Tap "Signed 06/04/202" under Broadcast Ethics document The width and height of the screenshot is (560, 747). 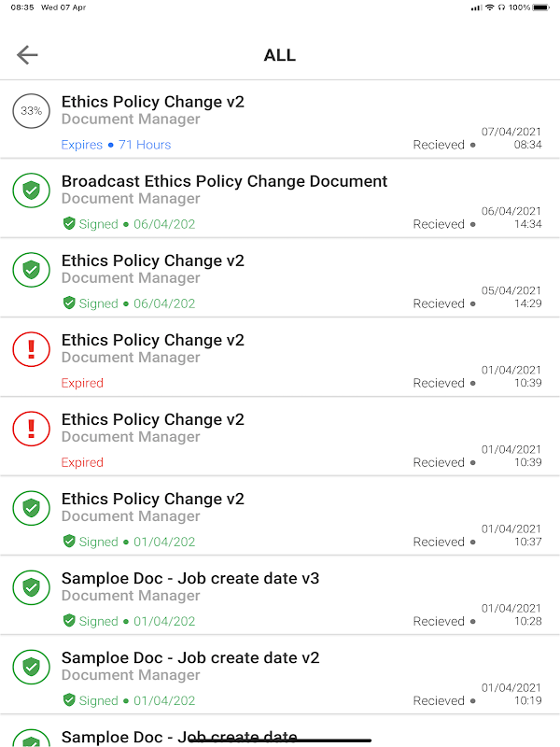[x=129, y=224]
